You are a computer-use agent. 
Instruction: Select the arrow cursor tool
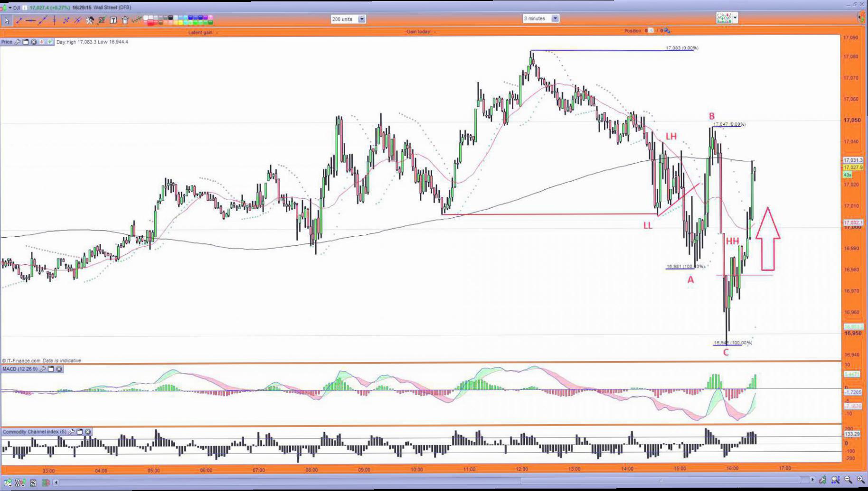7,20
